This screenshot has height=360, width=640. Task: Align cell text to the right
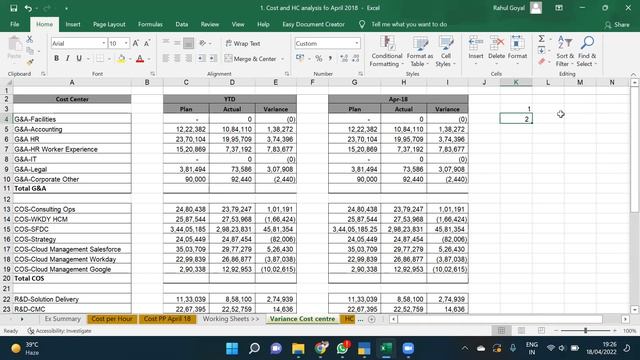[x=188, y=59]
